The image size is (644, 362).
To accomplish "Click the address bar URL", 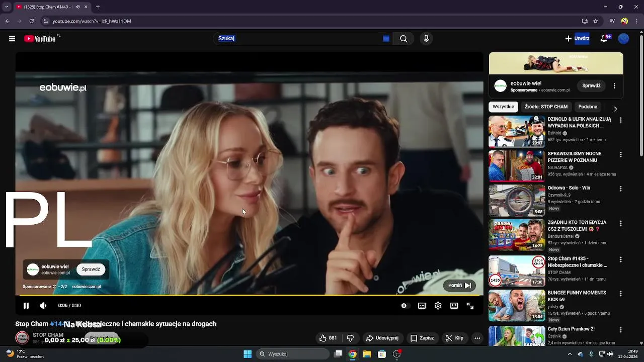I will tap(92, 21).
